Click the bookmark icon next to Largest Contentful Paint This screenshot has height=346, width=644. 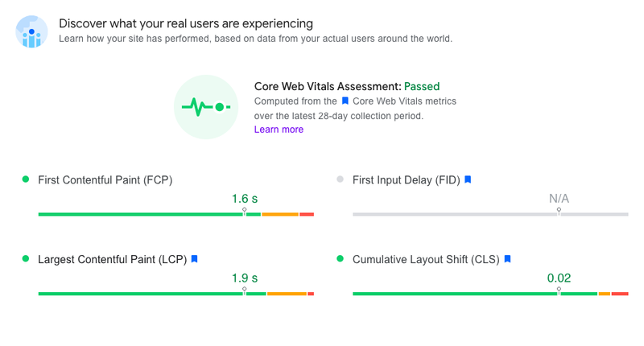click(195, 259)
